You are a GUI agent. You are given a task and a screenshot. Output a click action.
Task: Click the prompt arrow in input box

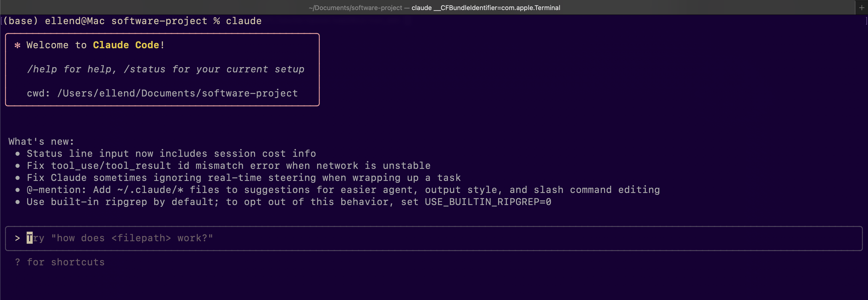click(18, 238)
